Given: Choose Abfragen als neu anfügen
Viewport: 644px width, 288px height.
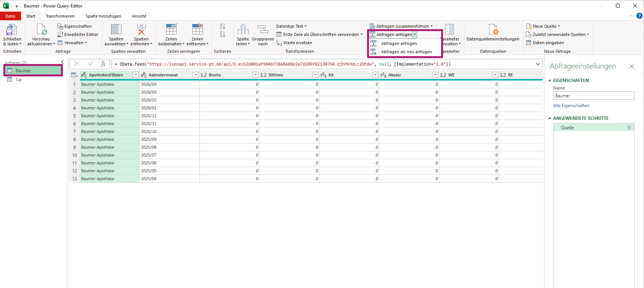Looking at the screenshot, I should pos(406,52).
